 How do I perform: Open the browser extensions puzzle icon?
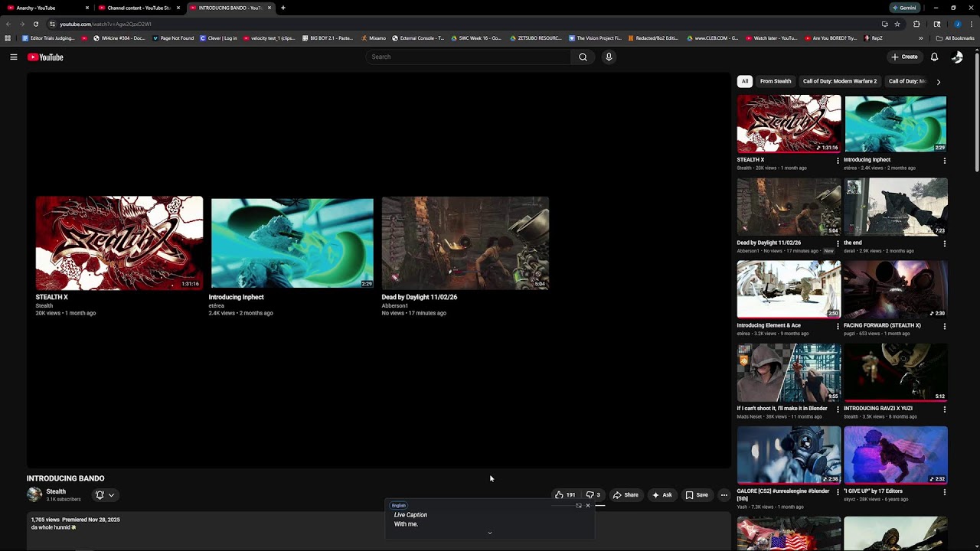click(x=916, y=24)
